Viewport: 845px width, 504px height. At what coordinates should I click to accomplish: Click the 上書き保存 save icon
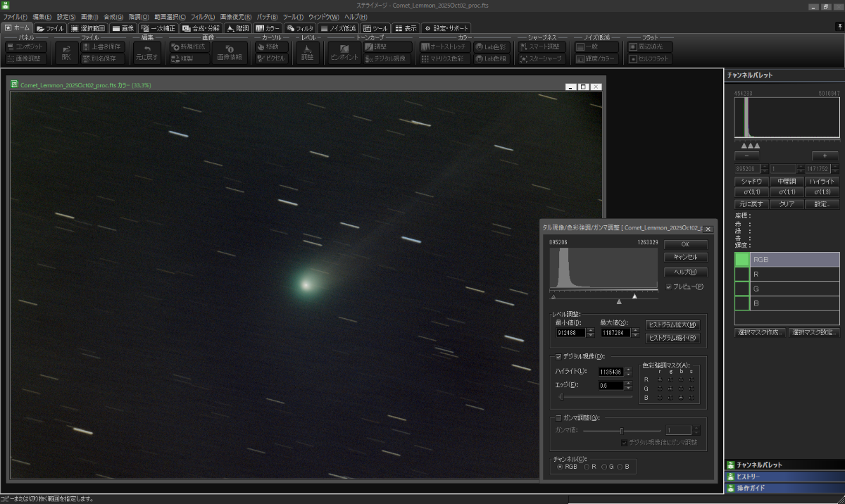[101, 46]
